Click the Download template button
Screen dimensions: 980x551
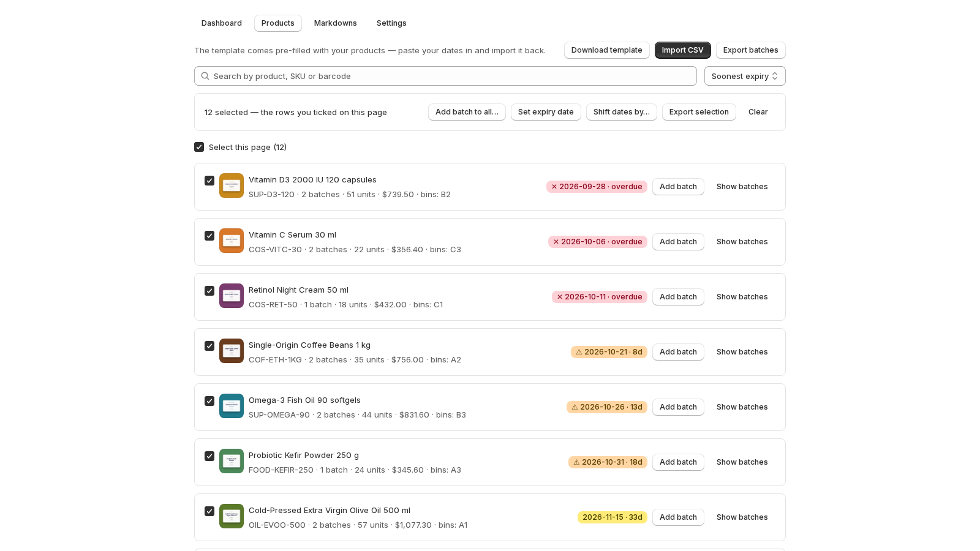click(607, 50)
